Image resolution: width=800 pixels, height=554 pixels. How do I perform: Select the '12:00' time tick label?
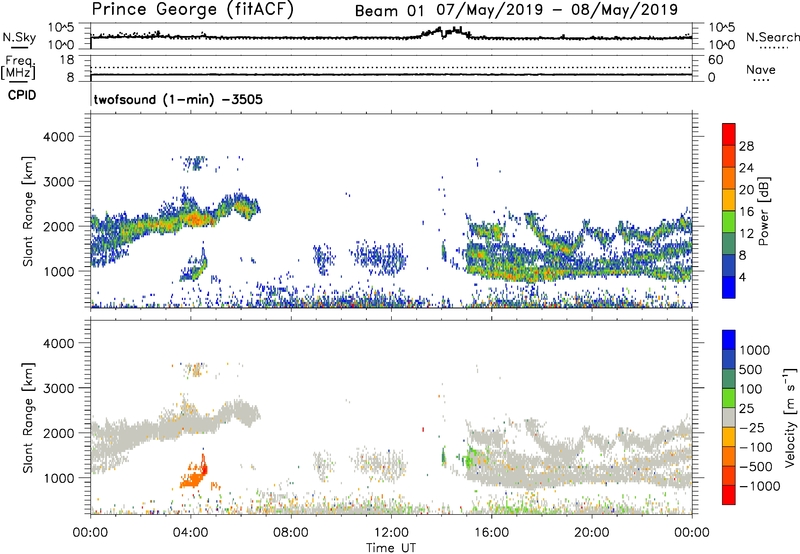(391, 533)
